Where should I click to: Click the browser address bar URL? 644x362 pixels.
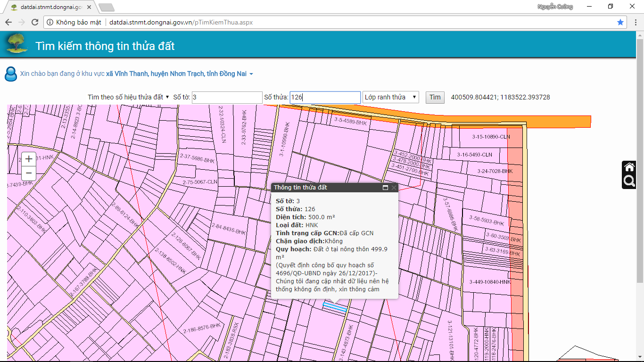pyautogui.click(x=181, y=22)
